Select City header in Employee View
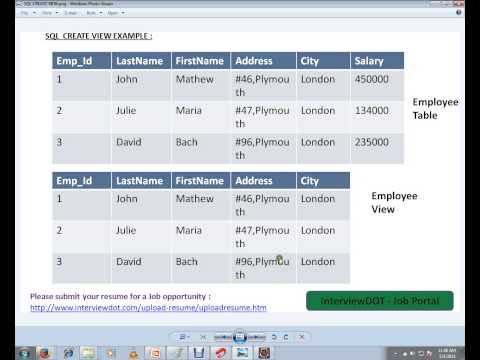Screen dimensions: 480x360 [323, 181]
